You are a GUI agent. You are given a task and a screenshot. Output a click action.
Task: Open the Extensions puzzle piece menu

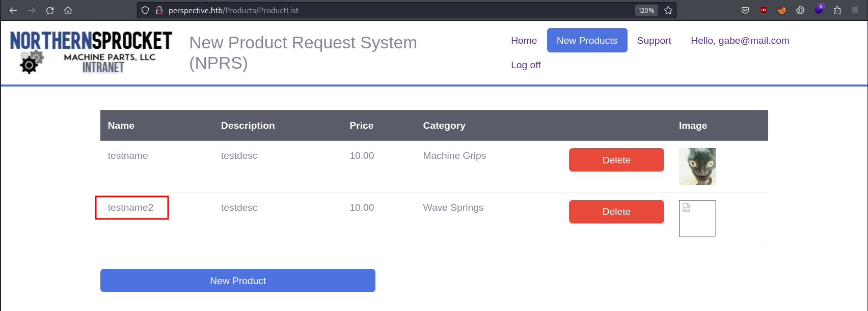coord(837,10)
